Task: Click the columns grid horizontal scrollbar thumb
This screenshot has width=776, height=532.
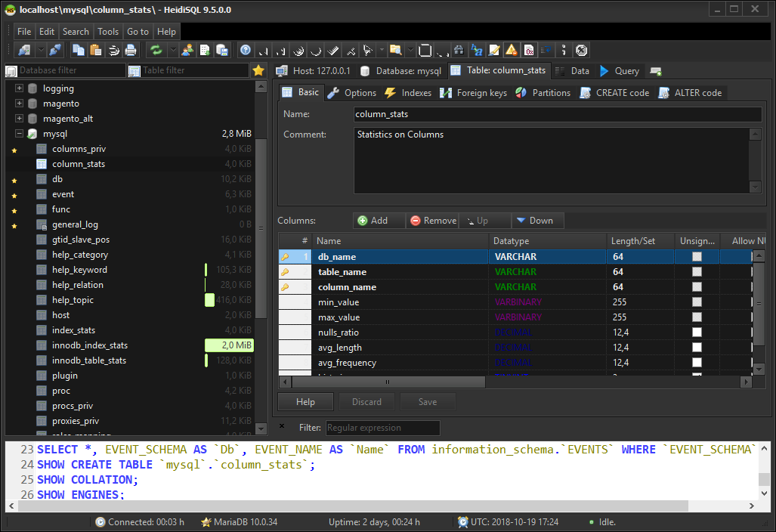Action: (x=388, y=382)
